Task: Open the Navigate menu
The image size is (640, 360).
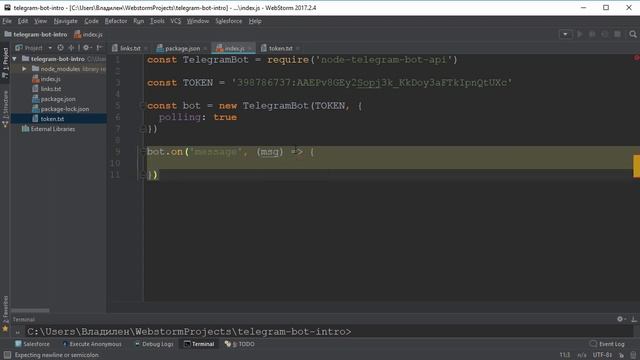Action: tap(65, 21)
